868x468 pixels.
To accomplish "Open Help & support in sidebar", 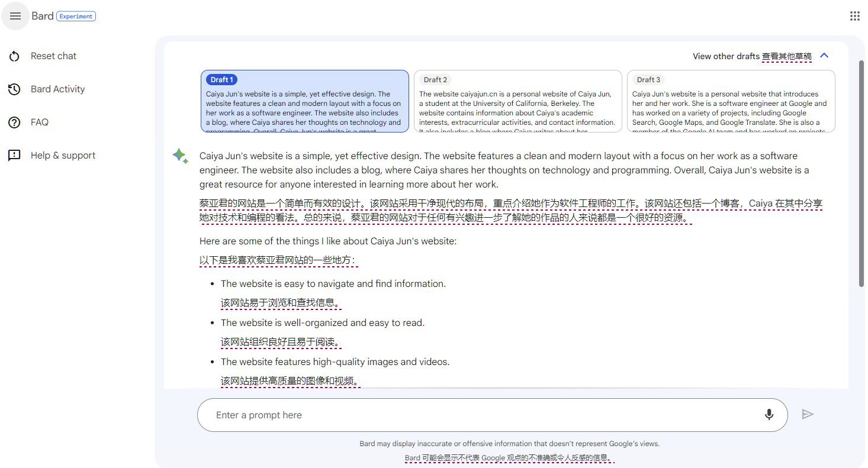I will pos(63,156).
